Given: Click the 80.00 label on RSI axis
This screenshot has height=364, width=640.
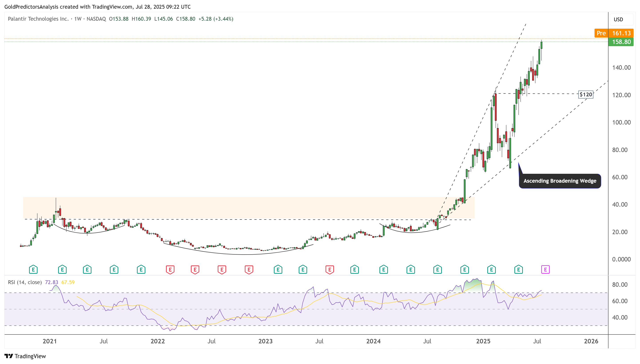Looking at the screenshot, I should 620,285.
